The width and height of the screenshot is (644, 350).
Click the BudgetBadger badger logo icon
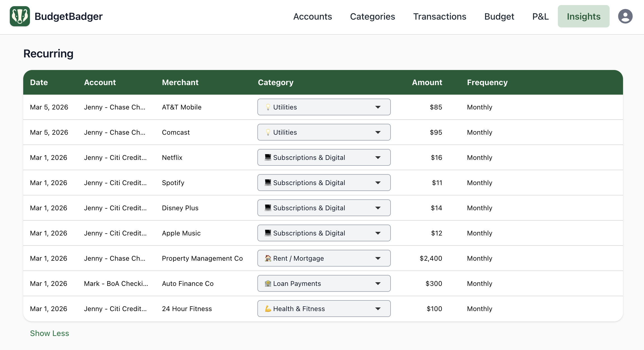click(20, 17)
